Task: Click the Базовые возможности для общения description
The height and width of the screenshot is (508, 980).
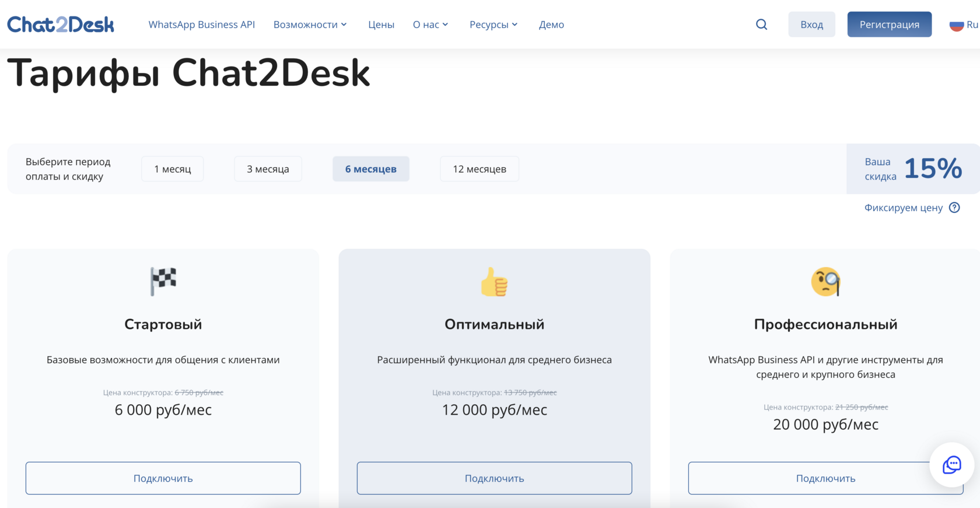Action: coord(163,360)
